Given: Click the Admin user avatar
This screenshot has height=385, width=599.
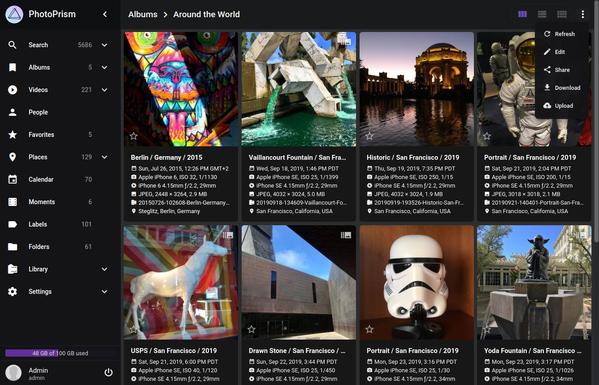Looking at the screenshot, I should pyautogui.click(x=14, y=373).
